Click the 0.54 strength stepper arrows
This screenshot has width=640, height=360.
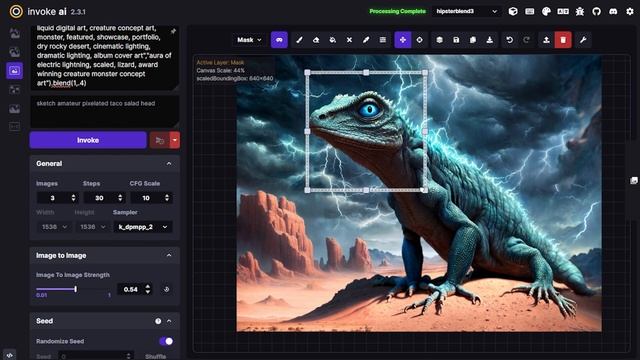[148, 289]
